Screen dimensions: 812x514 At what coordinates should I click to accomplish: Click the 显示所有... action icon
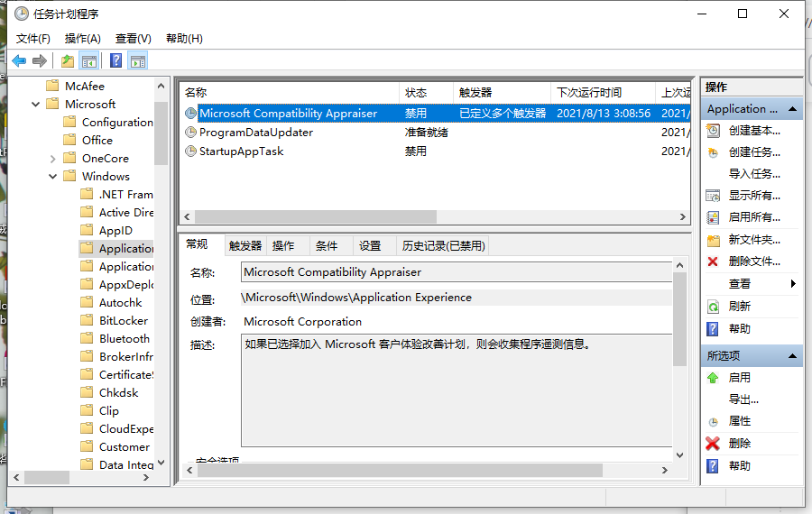pos(713,196)
